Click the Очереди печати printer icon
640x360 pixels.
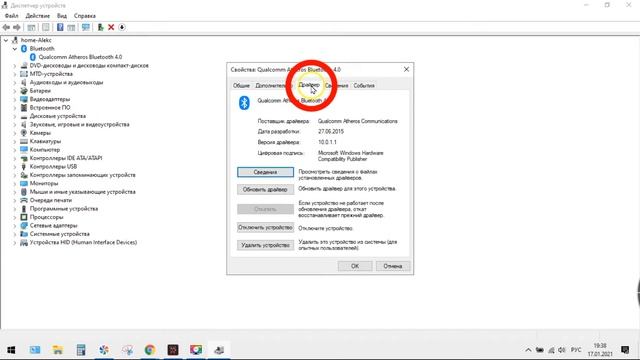24,200
